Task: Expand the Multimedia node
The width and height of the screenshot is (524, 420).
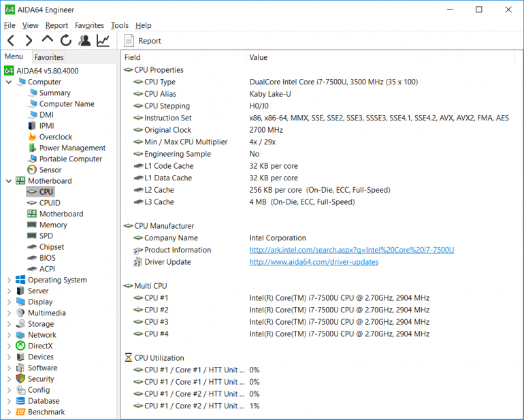Action: coord(9,313)
